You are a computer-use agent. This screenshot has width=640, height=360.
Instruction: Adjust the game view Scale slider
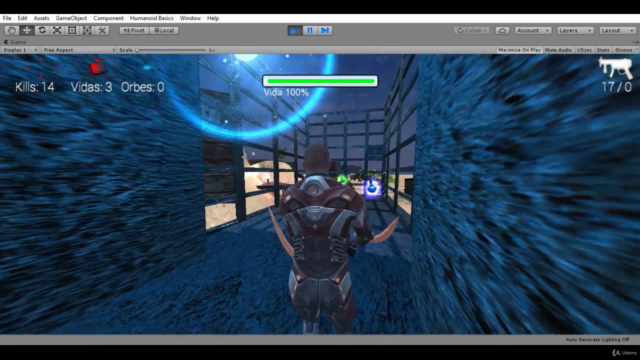pos(171,50)
